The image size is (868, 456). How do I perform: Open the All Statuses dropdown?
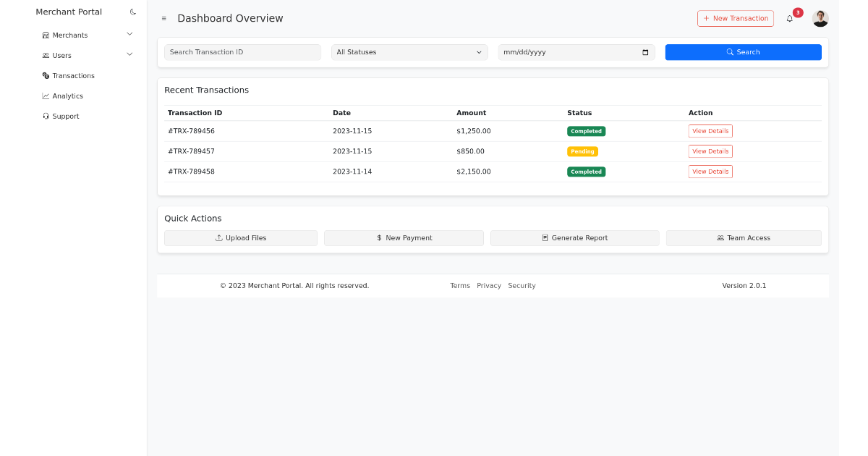409,52
